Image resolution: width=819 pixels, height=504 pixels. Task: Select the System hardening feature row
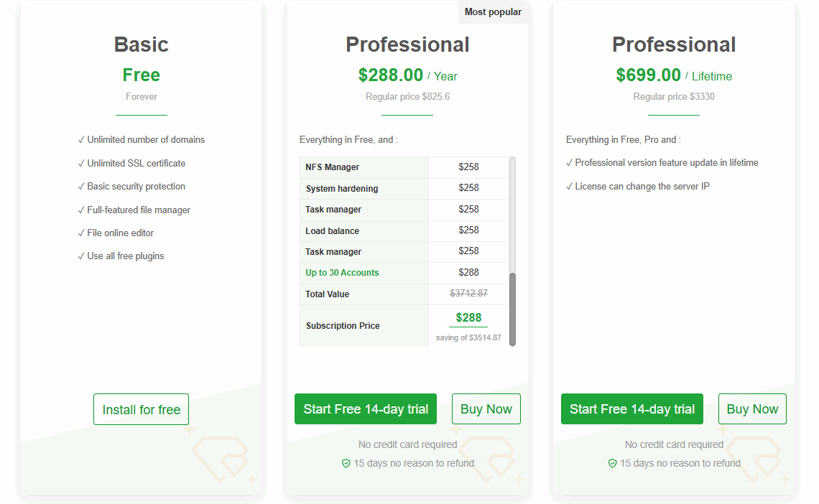(x=404, y=188)
